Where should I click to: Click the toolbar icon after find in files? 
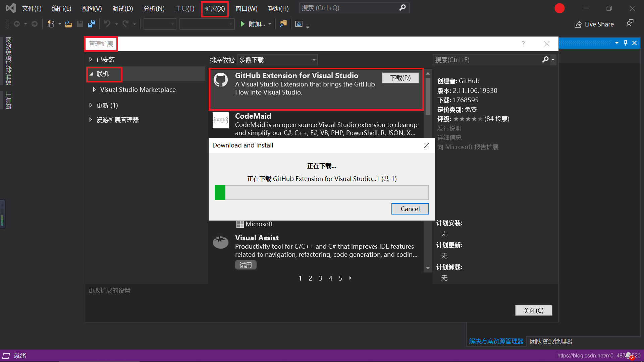pyautogui.click(x=299, y=24)
